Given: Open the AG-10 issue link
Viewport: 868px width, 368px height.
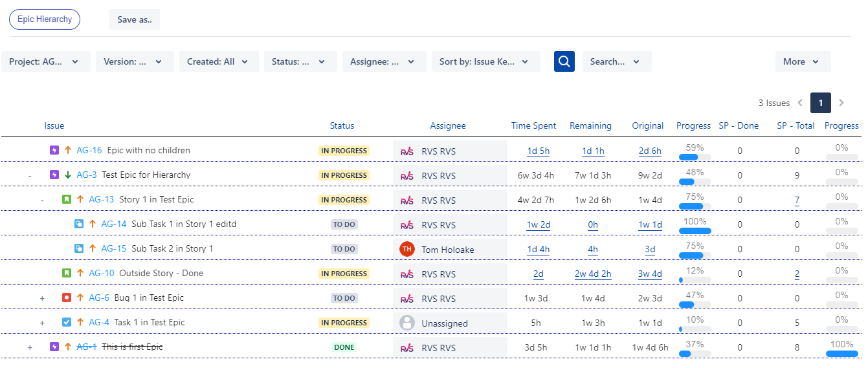Looking at the screenshot, I should pyautogui.click(x=101, y=274).
